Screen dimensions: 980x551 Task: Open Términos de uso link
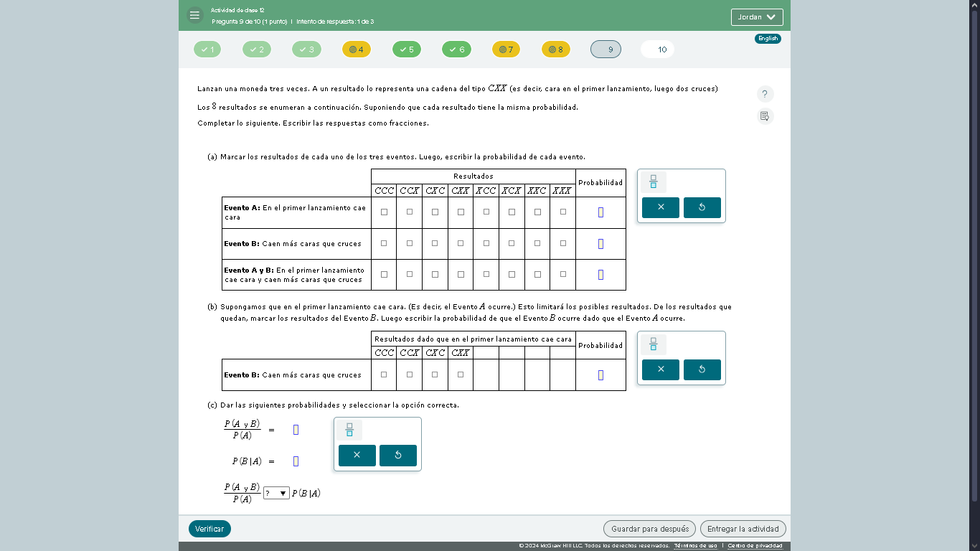695,546
